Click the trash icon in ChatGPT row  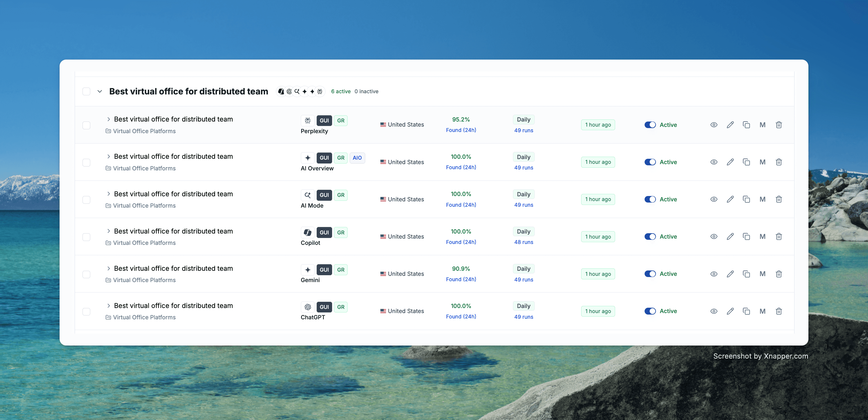[779, 311]
